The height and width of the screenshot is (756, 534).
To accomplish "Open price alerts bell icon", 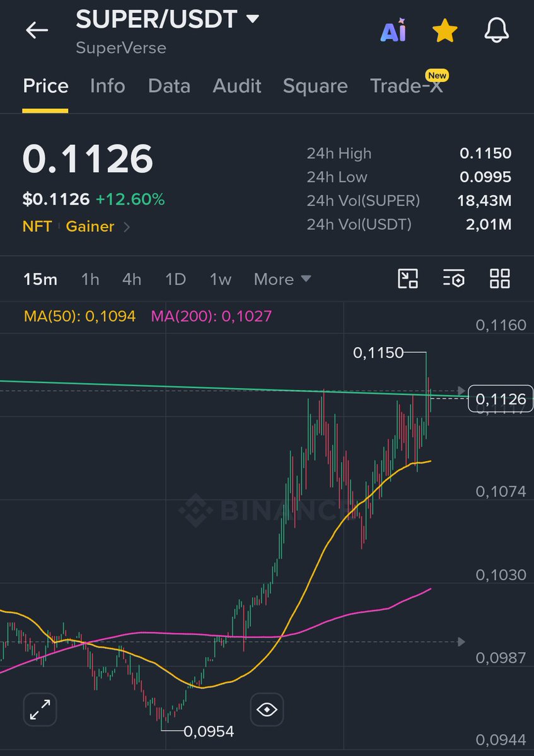I will pos(496,31).
